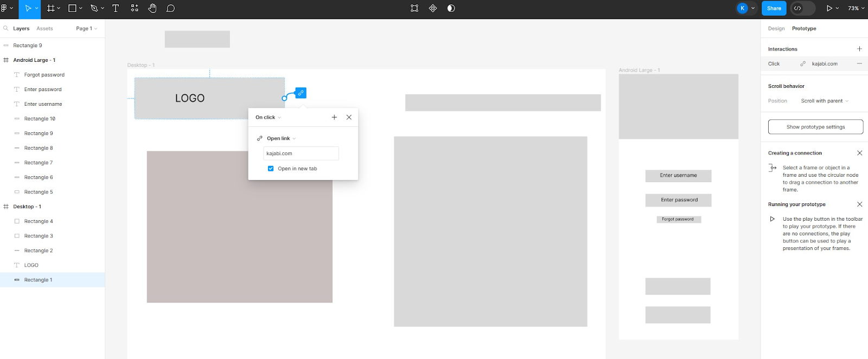The image size is (868, 359).
Task: Select the Enter username text layer
Action: (53, 104)
